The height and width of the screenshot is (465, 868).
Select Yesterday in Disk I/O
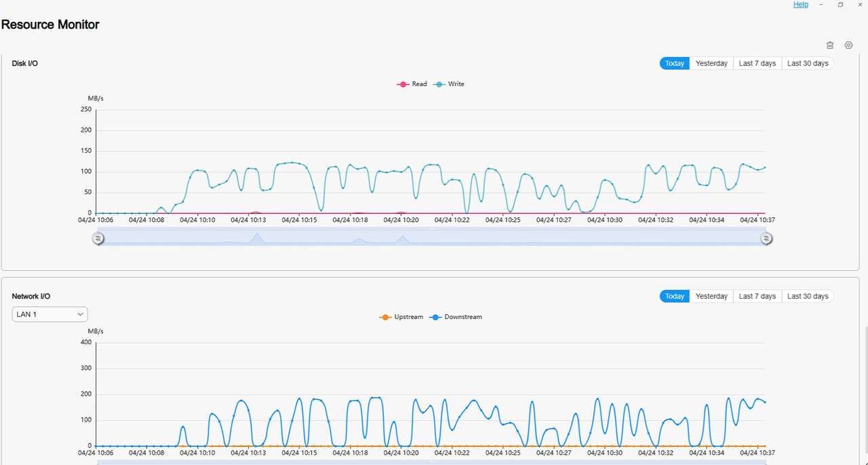click(x=711, y=63)
